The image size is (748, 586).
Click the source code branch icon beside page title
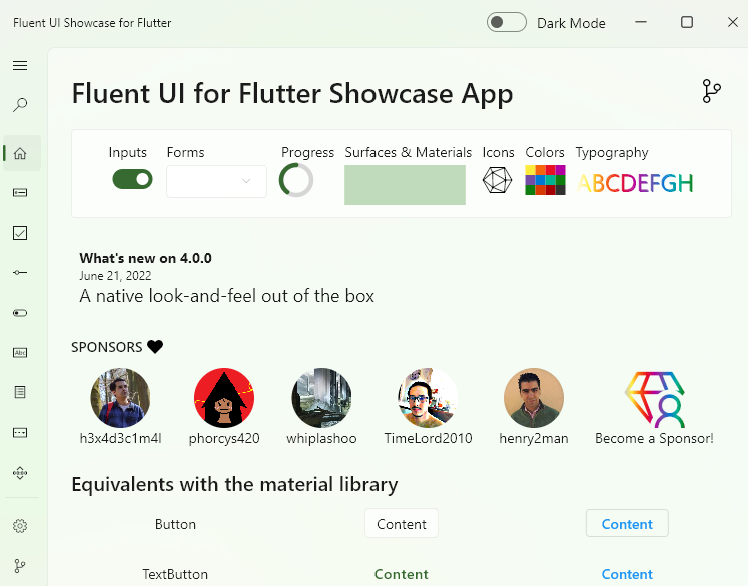[x=711, y=91]
